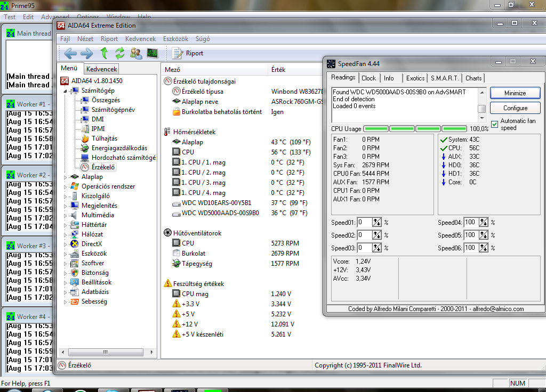
Task: Open the Edit menu in Prime95
Action: pyautogui.click(x=28, y=17)
